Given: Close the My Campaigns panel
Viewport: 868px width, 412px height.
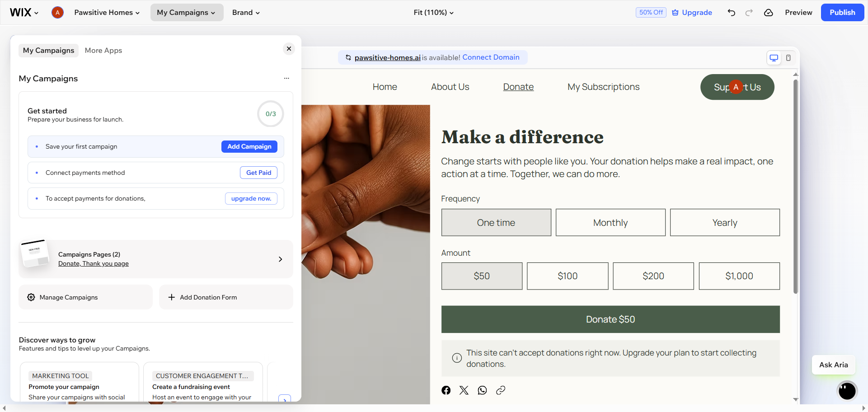Looking at the screenshot, I should click(x=289, y=49).
